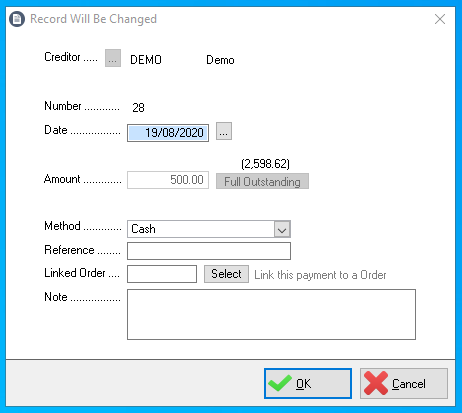The width and height of the screenshot is (462, 413).
Task: Focus the Reference text field
Action: [209, 251]
